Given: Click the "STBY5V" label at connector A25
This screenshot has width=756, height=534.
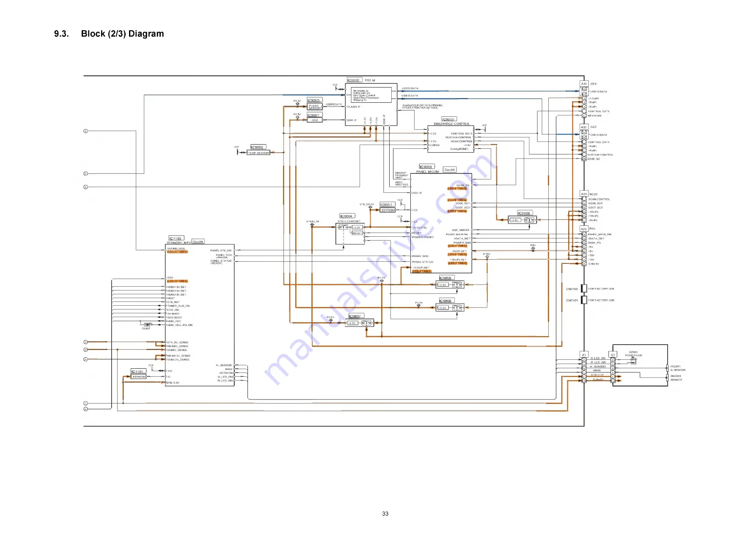Looking at the screenshot, I should tap(594, 264).
